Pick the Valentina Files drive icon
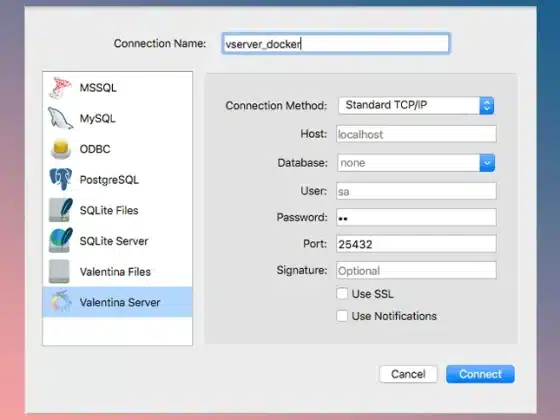Image resolution: width=560 pixels, height=420 pixels. (59, 271)
